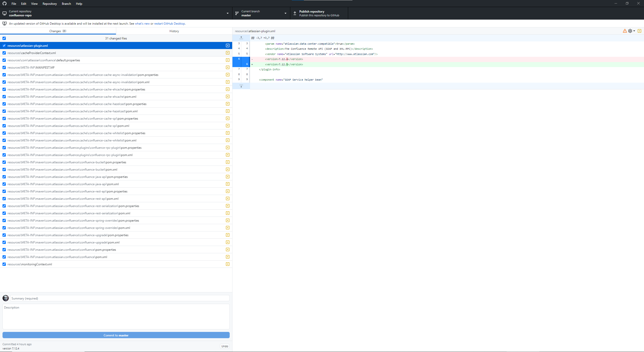644x352 pixels.
Task: Click modified icon for monitoringContext.xml
Action: click(228, 264)
